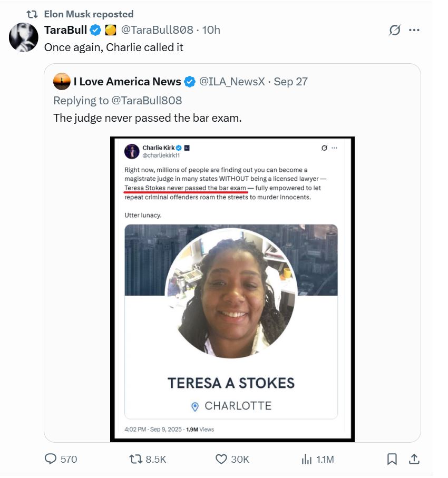Open the view analytics bar icon
Image resolution: width=448 pixels, height=478 pixels.
click(x=307, y=459)
